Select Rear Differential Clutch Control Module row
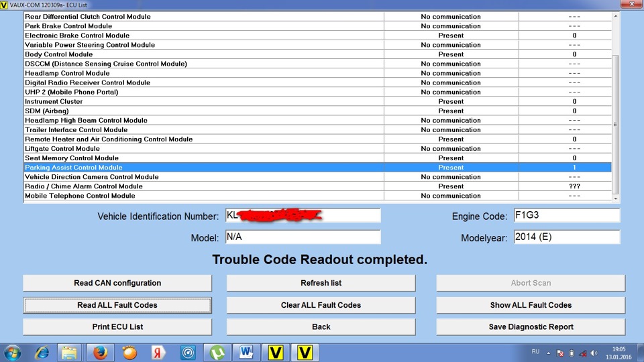 pos(317,16)
